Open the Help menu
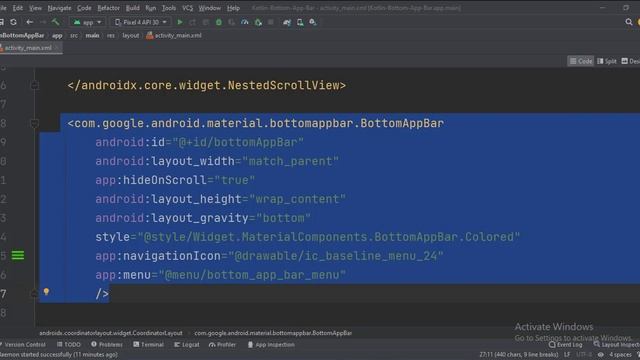This screenshot has width=640, height=360. (x=233, y=8)
